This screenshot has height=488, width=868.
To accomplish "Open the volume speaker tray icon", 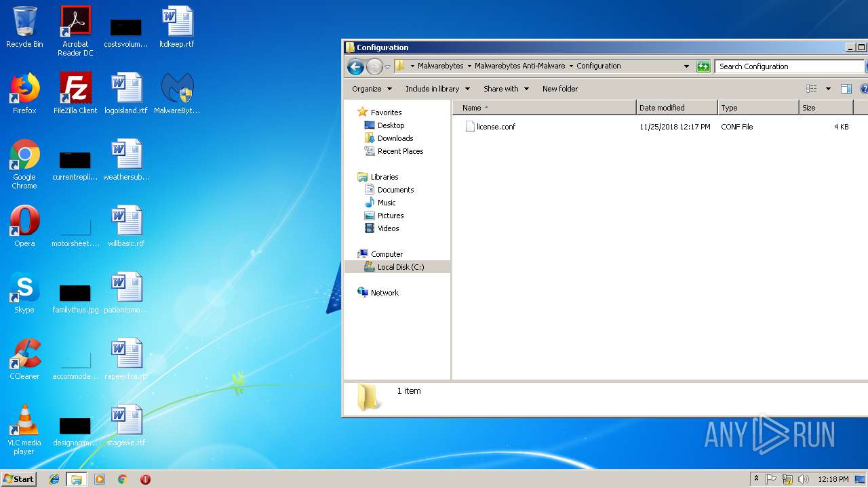I will [x=804, y=479].
